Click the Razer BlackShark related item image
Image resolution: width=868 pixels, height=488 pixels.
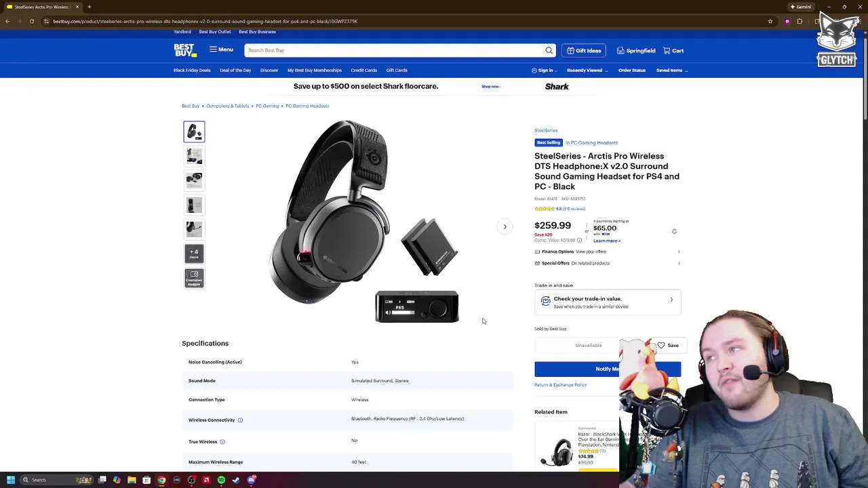[556, 452]
